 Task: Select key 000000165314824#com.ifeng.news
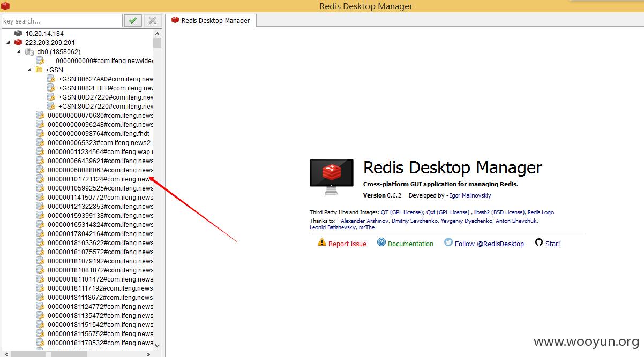coord(100,224)
